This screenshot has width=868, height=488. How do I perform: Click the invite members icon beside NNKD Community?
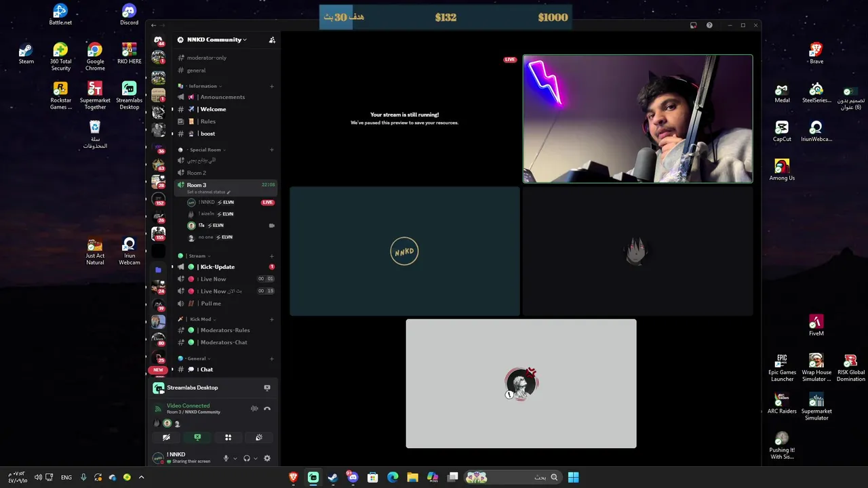coord(272,40)
